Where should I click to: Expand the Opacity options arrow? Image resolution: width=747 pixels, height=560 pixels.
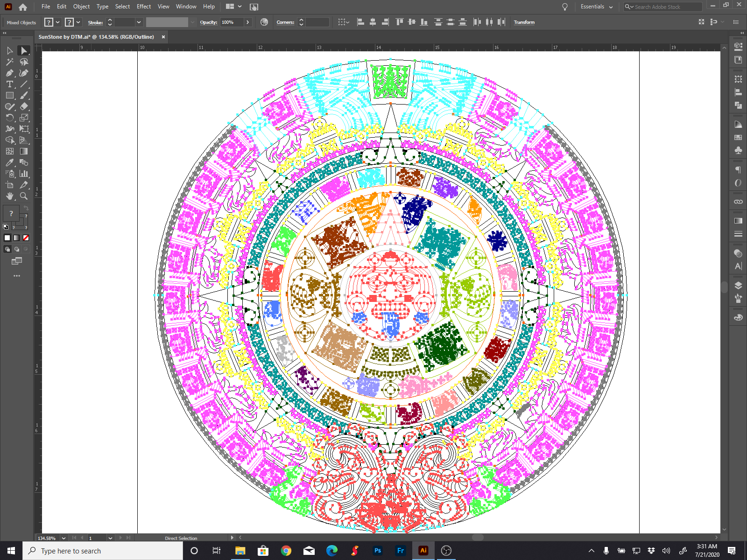point(248,22)
